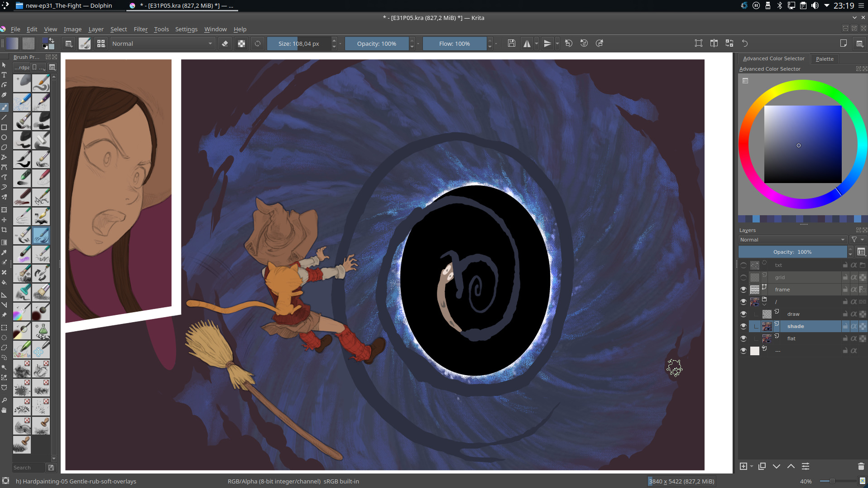Open the layer blending mode dropdown

click(x=792, y=240)
